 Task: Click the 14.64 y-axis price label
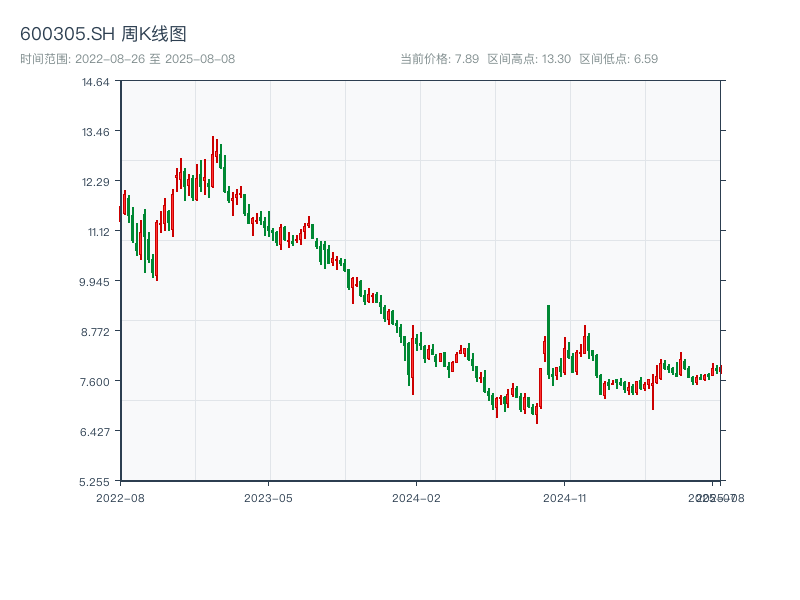96,82
